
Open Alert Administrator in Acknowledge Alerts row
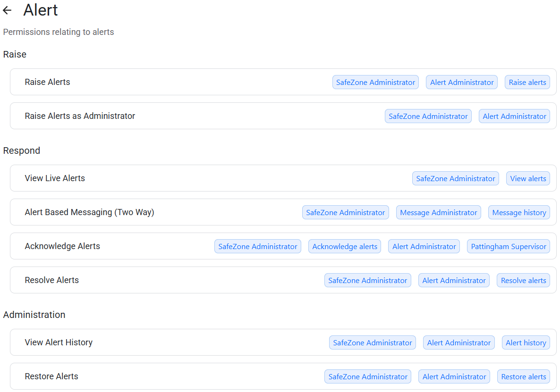click(x=424, y=246)
